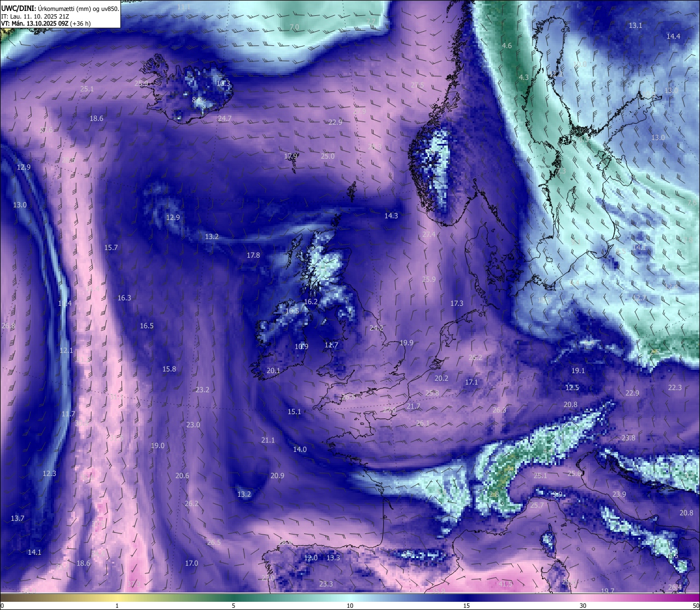
Task: Click the map value '23.2'
Action: (202, 390)
